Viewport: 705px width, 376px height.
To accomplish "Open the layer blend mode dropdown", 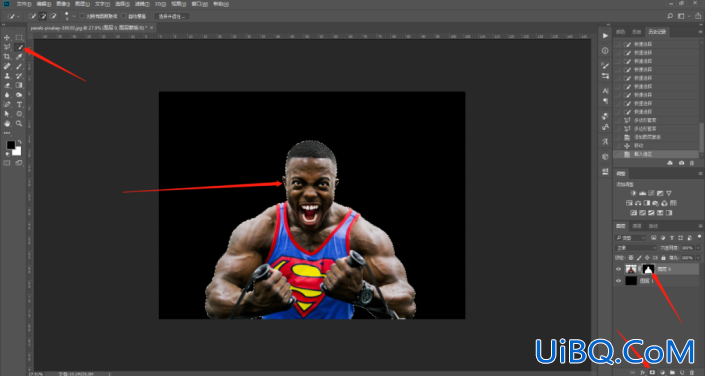I will [636, 248].
